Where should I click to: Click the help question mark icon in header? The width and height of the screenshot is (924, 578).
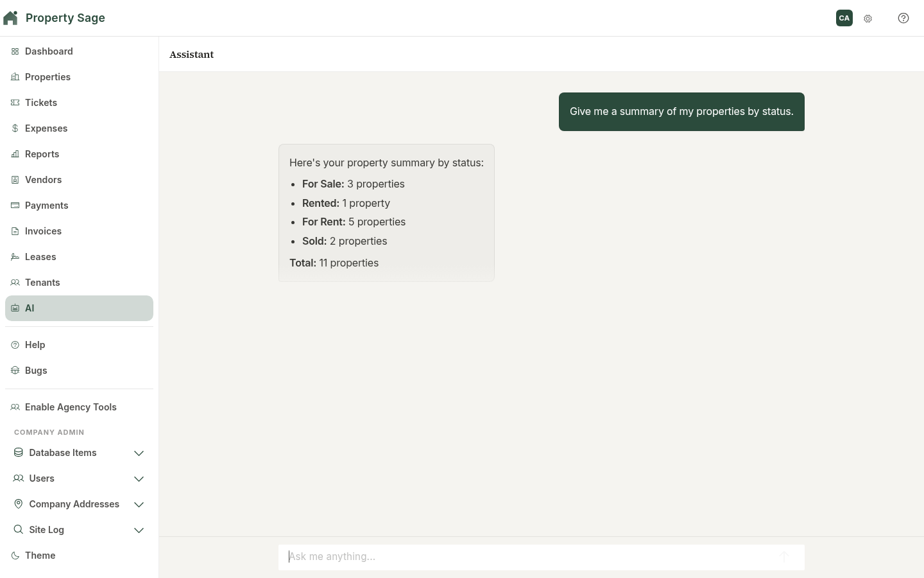pyautogui.click(x=903, y=18)
